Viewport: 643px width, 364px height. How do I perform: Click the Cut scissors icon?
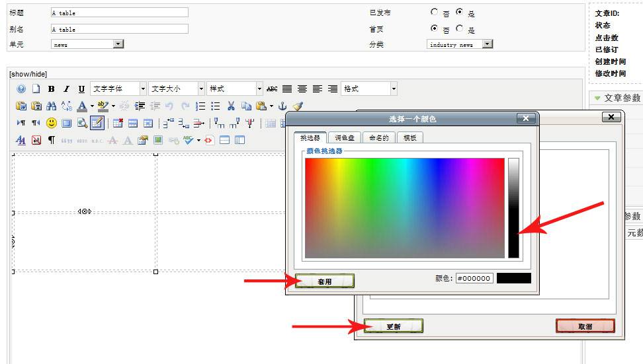231,106
